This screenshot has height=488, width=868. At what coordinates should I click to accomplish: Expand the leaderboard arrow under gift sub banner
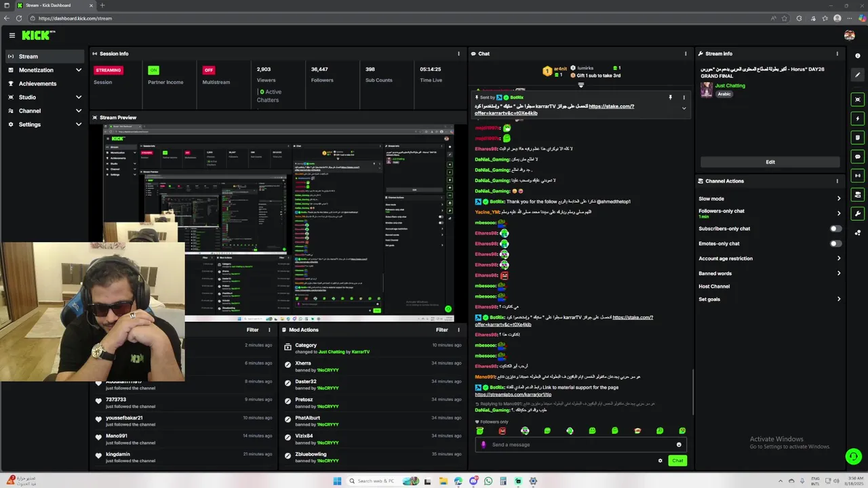(580, 85)
